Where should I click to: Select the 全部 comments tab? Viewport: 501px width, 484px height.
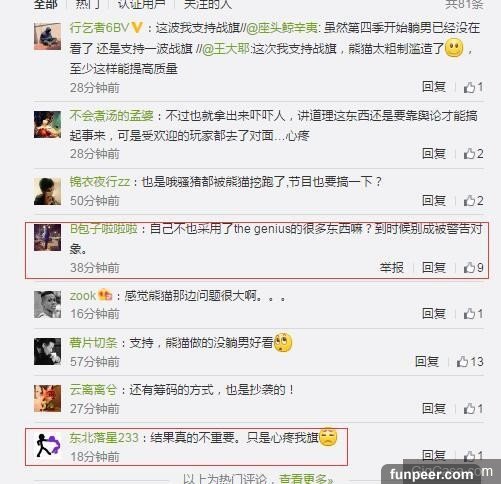click(46, 4)
